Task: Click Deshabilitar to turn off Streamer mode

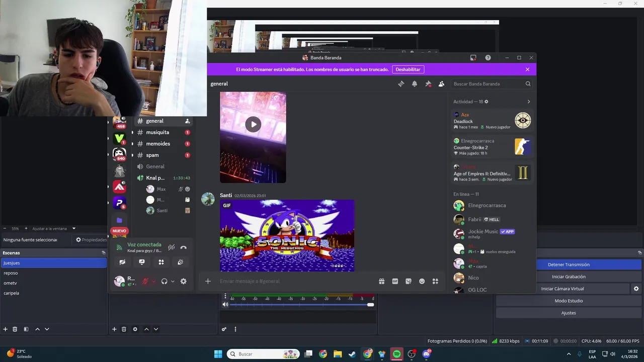Action: click(x=408, y=69)
